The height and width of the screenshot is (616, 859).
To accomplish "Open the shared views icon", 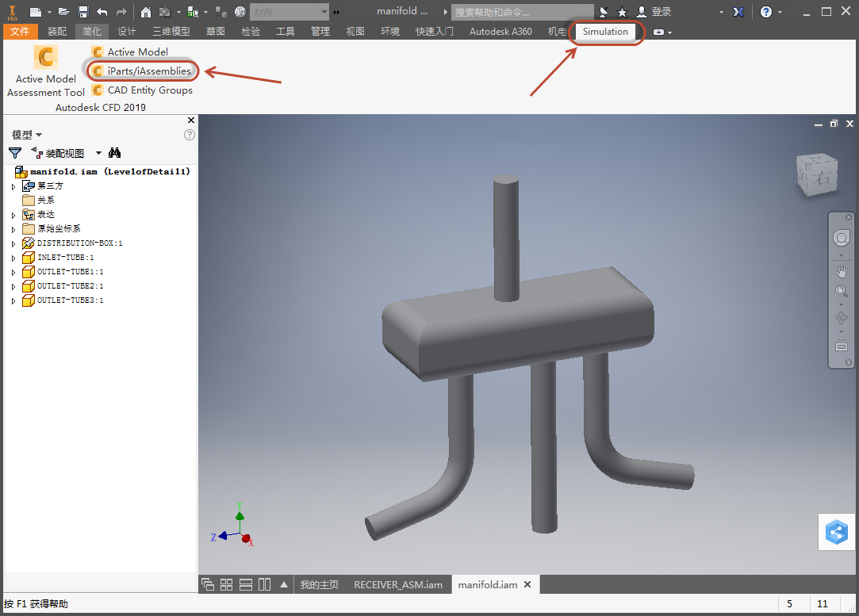I will (837, 532).
